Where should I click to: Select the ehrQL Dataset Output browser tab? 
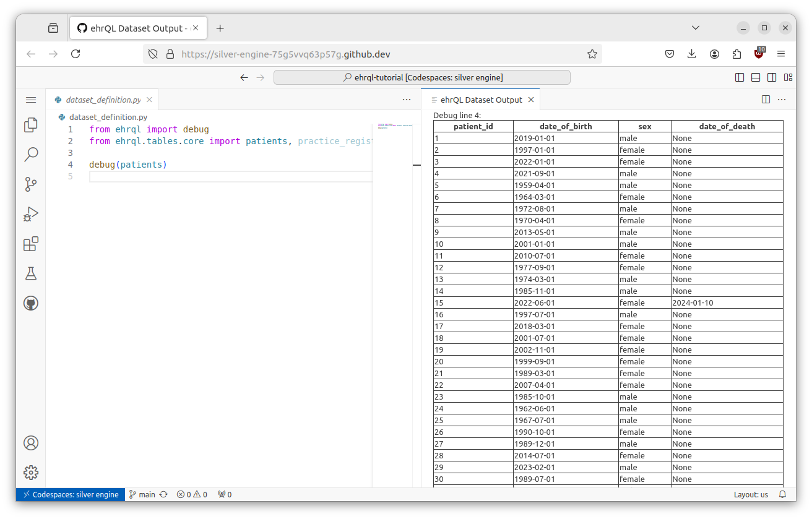coord(138,28)
